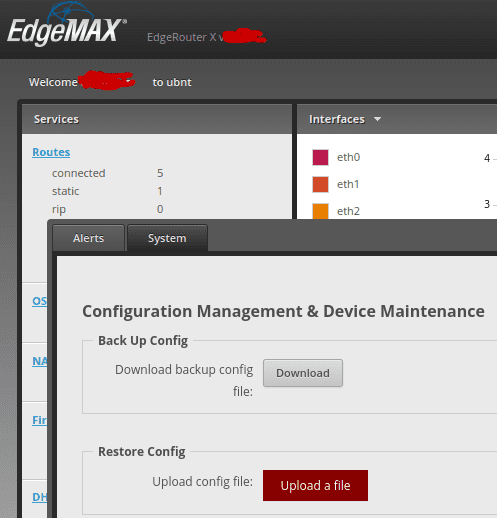Click the Restore Config heading
This screenshot has width=497, height=518.
[x=142, y=452]
